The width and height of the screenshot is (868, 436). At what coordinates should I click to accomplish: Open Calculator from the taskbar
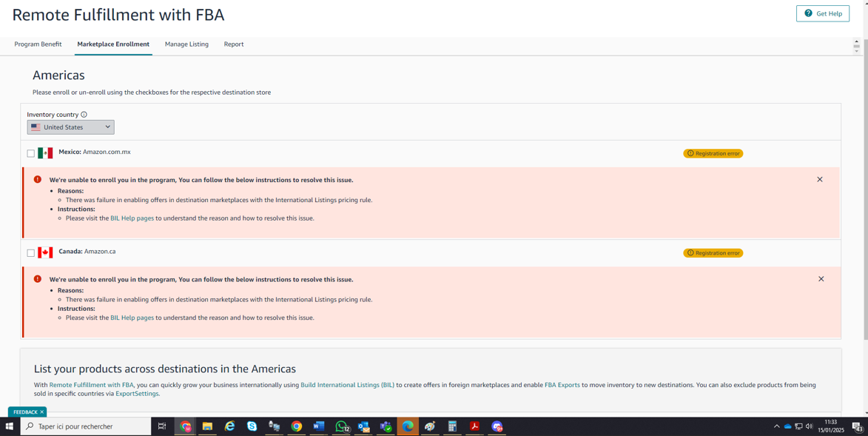pos(452,426)
